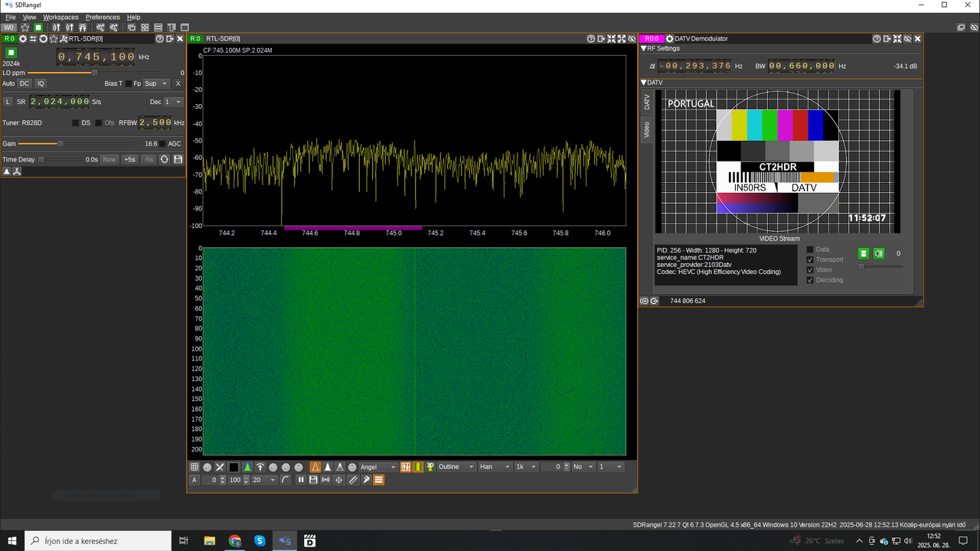The width and height of the screenshot is (980, 551).
Task: Click the +5s time delay button
Action: pos(129,159)
